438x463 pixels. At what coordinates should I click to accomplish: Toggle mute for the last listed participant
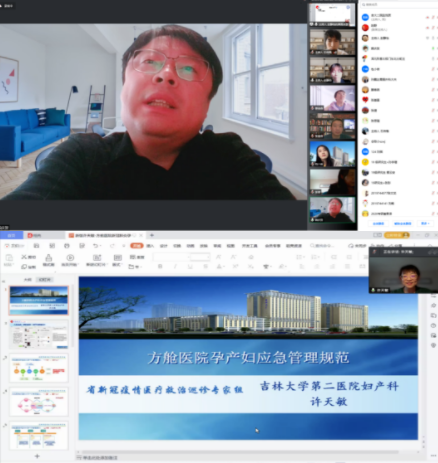pyautogui.click(x=433, y=213)
